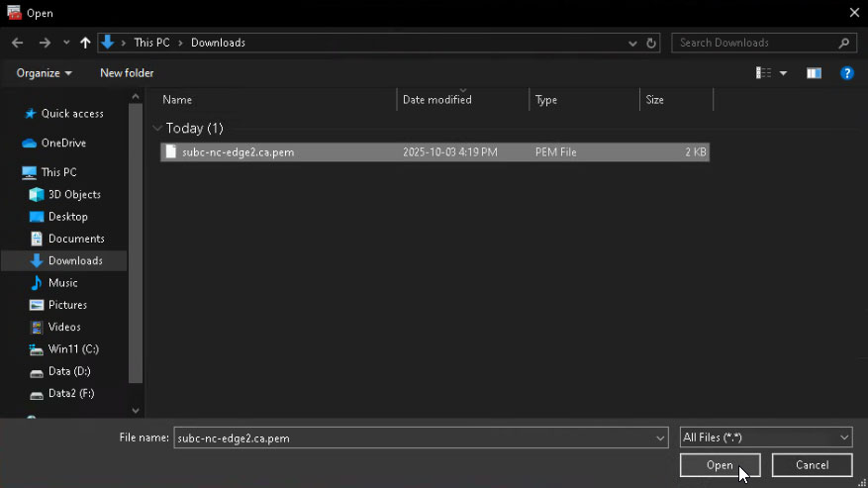The height and width of the screenshot is (488, 868).
Task: Open the Organize dropdown menu
Action: pos(45,73)
